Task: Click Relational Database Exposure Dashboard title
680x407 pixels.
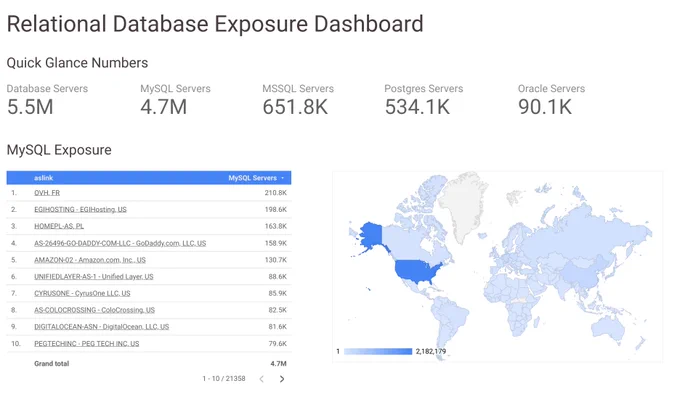Action: [x=215, y=24]
